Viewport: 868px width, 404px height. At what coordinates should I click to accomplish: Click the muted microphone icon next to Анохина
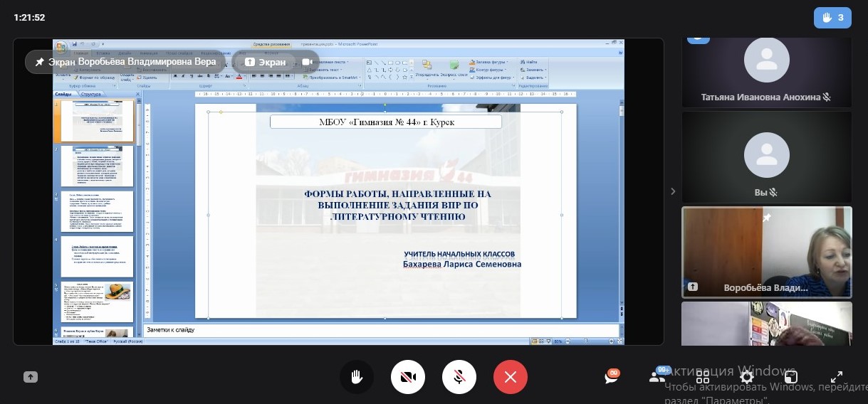(x=827, y=97)
